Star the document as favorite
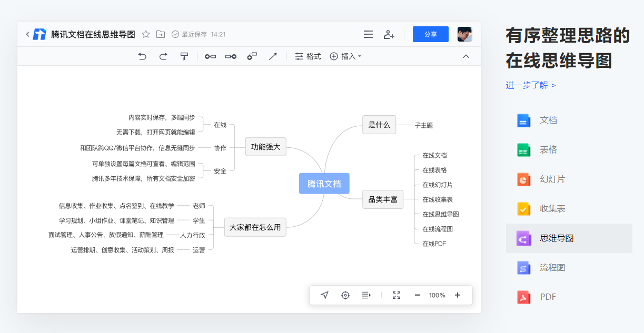The image size is (644, 333). tap(145, 34)
